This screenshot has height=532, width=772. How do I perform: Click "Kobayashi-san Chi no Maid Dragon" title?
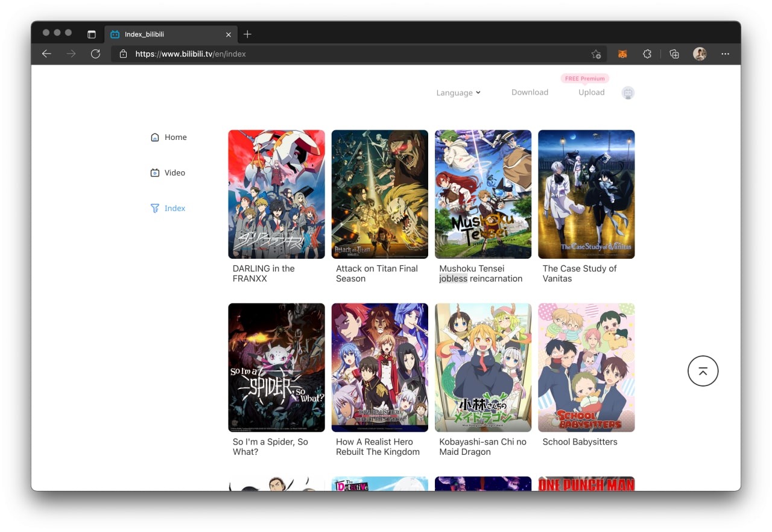(482, 446)
